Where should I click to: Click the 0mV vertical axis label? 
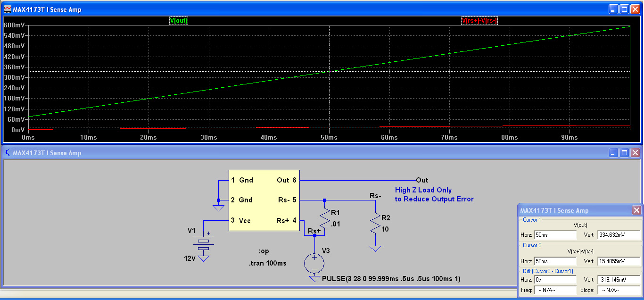coord(18,130)
